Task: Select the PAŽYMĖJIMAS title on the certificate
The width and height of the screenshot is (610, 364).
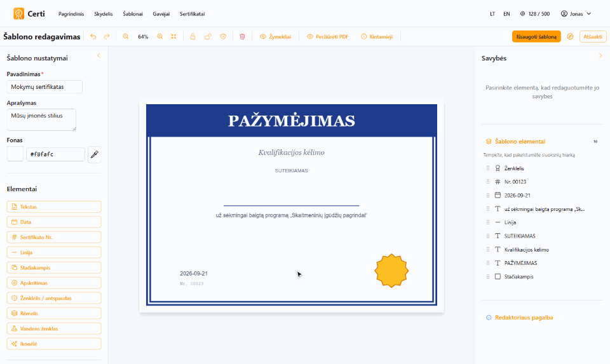Action: 292,121
